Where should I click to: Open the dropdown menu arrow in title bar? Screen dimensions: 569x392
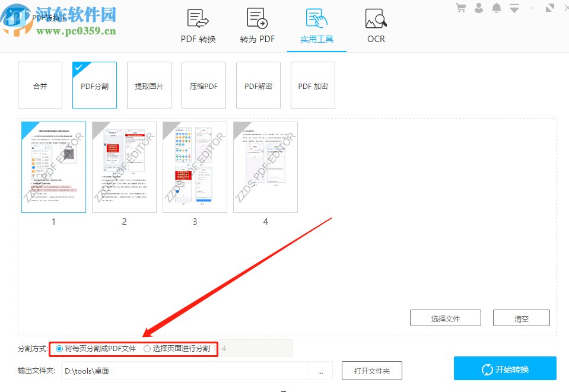click(x=514, y=8)
